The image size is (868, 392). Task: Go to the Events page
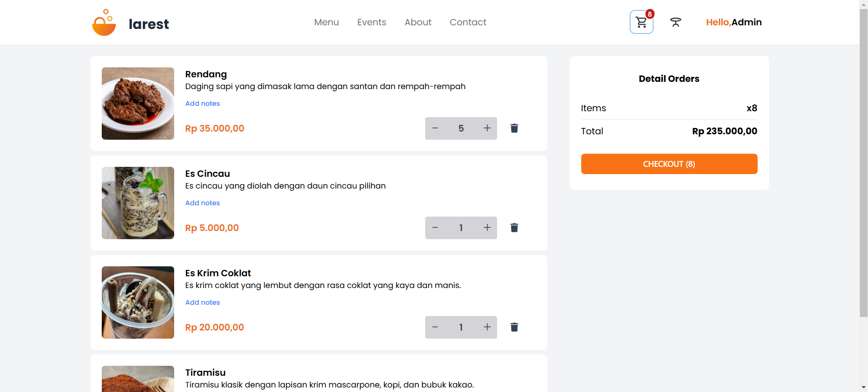click(x=371, y=22)
